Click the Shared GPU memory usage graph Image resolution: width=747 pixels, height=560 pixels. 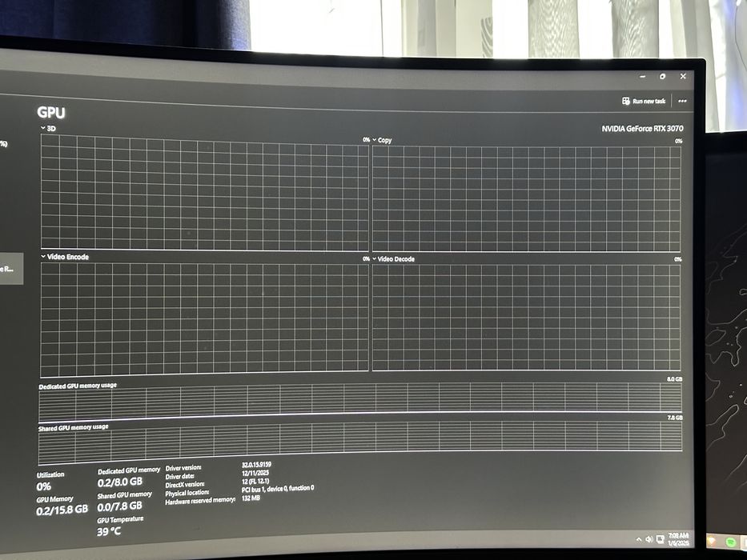pos(360,442)
